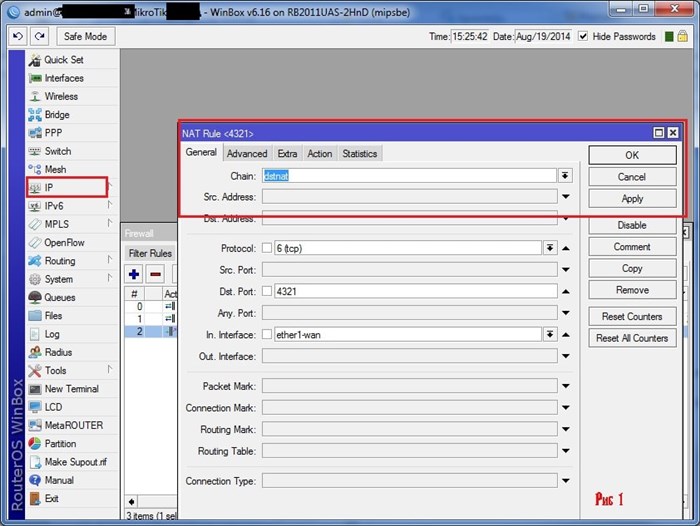Open the Queues section

[59, 298]
